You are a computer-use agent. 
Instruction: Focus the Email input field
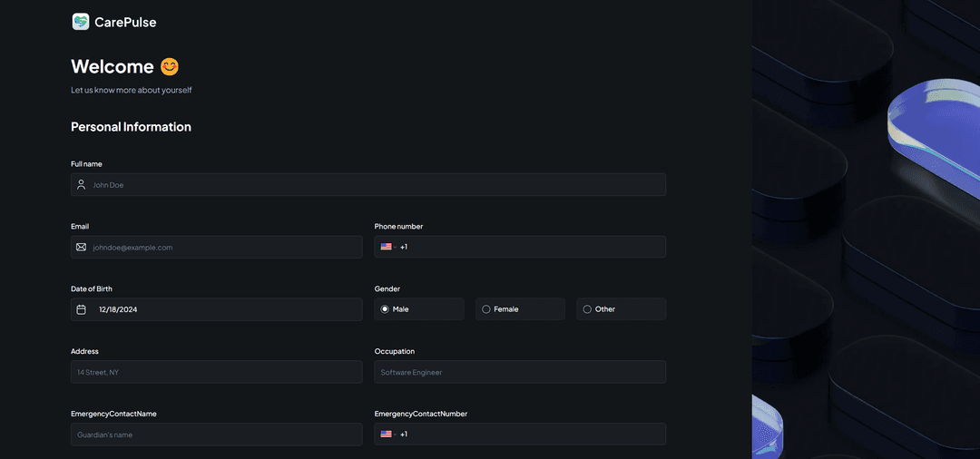coord(216,248)
